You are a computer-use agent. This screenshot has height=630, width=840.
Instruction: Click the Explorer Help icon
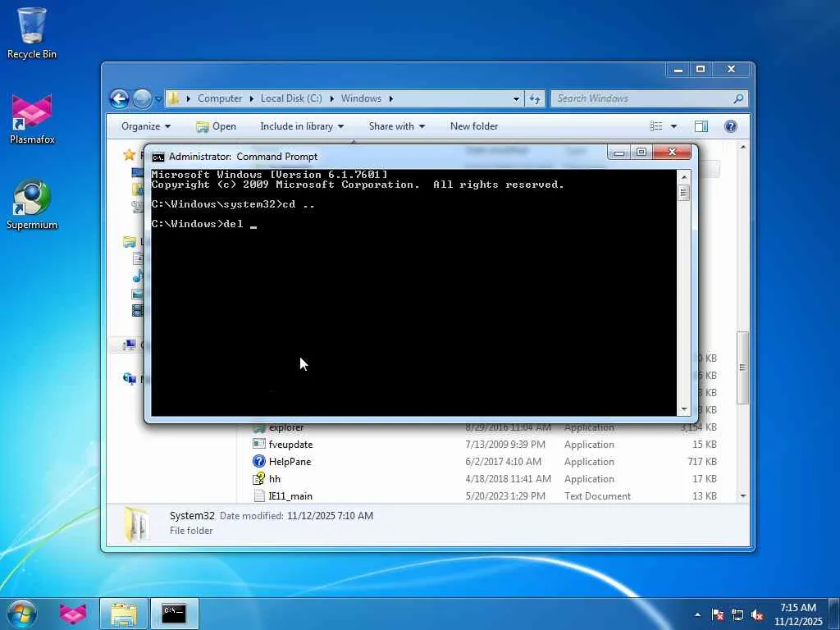click(731, 126)
